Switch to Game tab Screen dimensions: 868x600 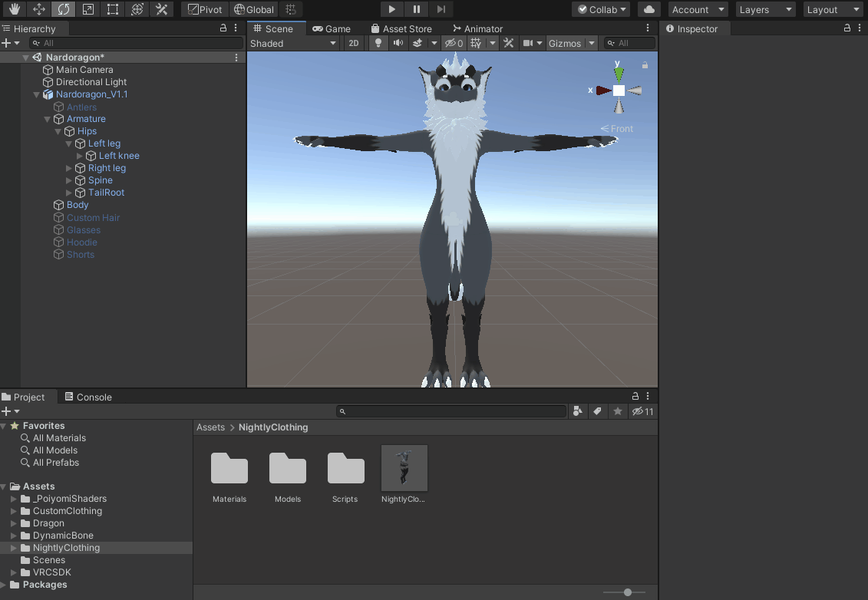point(332,29)
